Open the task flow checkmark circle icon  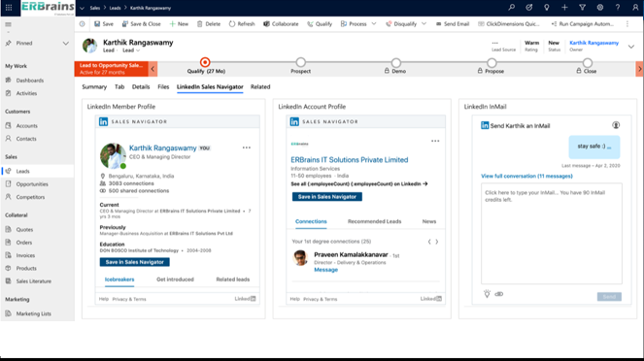coord(529,8)
